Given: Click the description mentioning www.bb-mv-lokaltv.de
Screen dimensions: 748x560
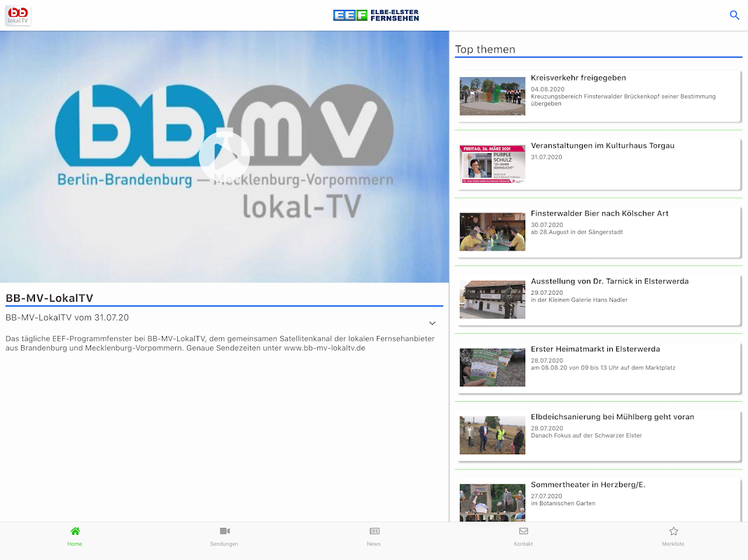Looking at the screenshot, I should [x=220, y=343].
